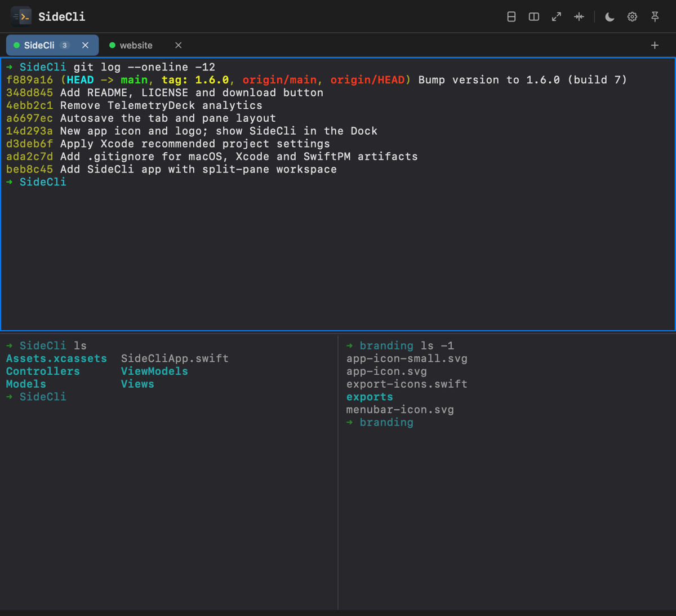
Task: Click the ViewModels directory name
Action: pyautogui.click(x=154, y=371)
